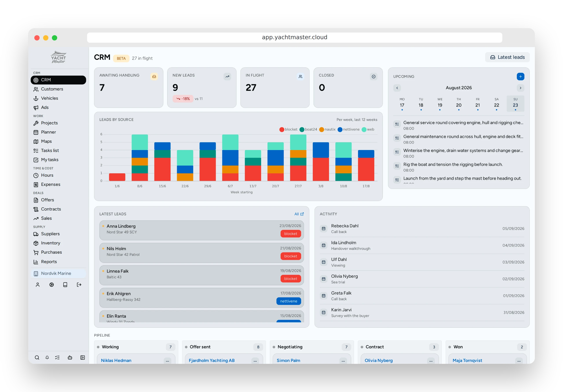
Task: Open task icon for 'Rig the boat' entry
Action: point(397,166)
